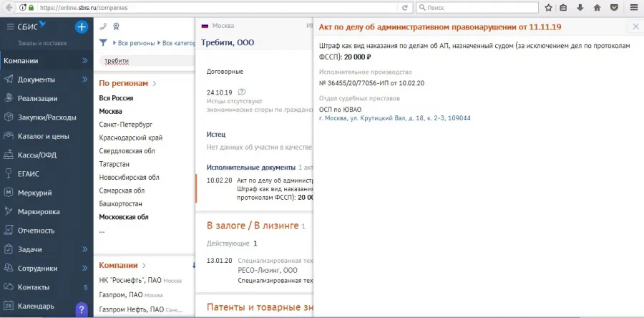Open company Газпром Нефть, ПАО

click(131, 309)
